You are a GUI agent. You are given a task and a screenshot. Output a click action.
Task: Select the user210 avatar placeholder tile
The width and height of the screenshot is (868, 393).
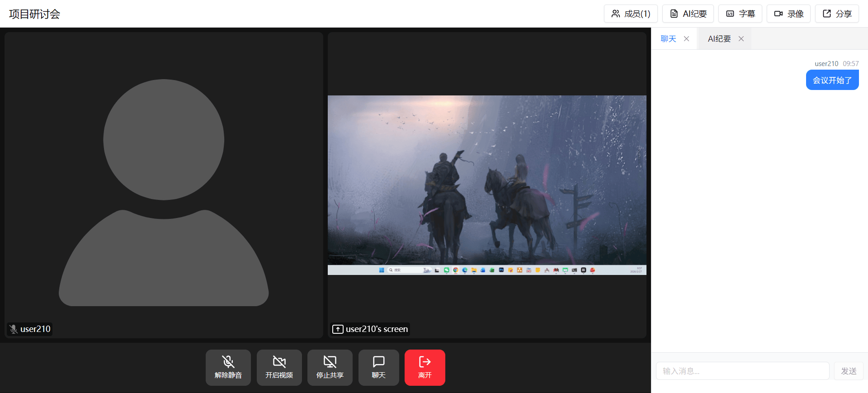(x=164, y=185)
